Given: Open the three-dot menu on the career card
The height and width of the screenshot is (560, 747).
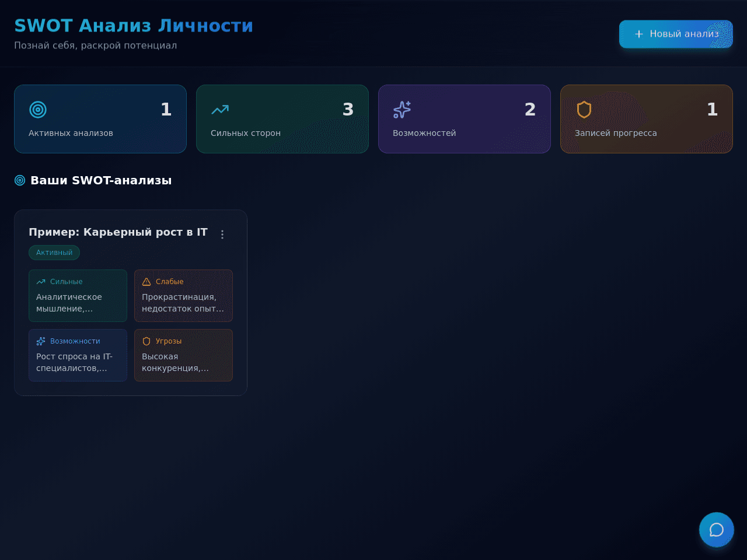Looking at the screenshot, I should (x=222, y=235).
